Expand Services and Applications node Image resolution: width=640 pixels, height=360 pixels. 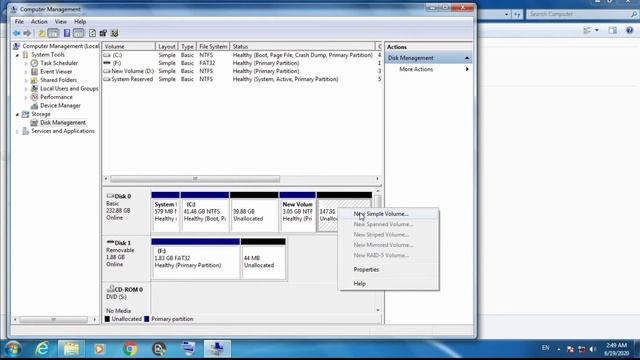pyautogui.click(x=18, y=131)
